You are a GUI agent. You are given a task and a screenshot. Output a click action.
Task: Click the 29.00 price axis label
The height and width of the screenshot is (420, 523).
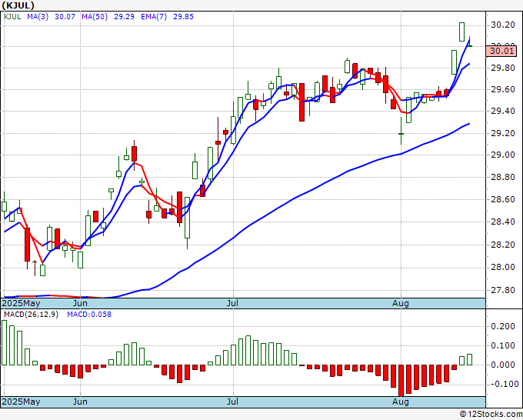503,155
